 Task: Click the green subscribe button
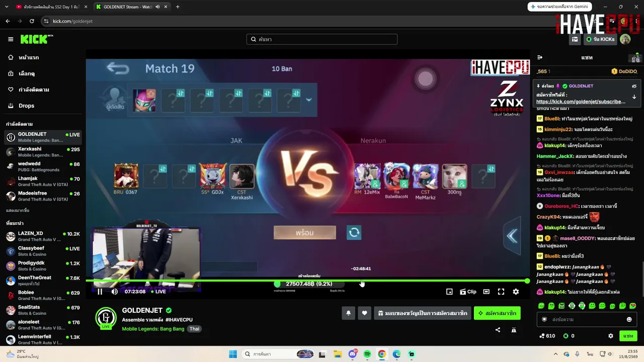pyautogui.click(x=497, y=313)
